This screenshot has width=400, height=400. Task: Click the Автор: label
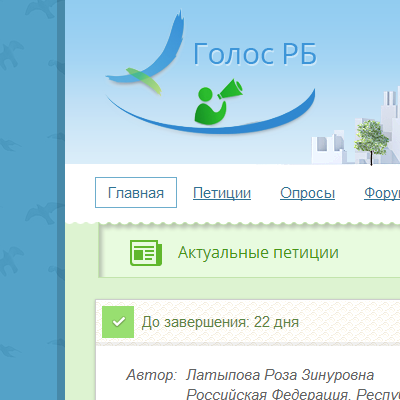(x=152, y=375)
